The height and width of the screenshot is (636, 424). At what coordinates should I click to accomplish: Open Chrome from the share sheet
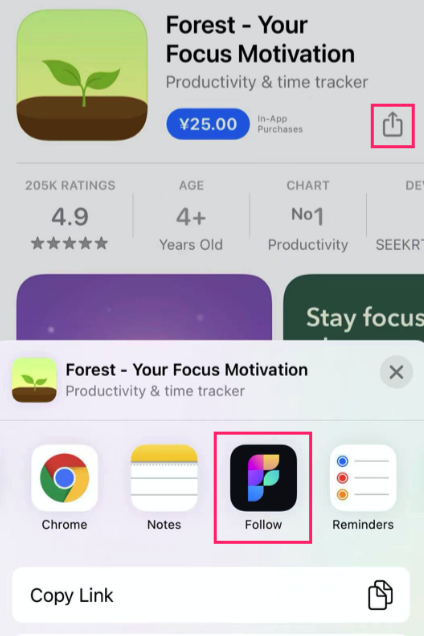(x=65, y=478)
